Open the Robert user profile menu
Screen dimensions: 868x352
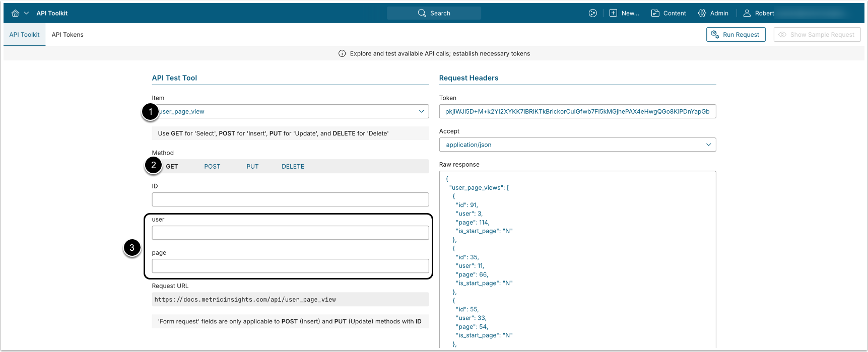[759, 13]
